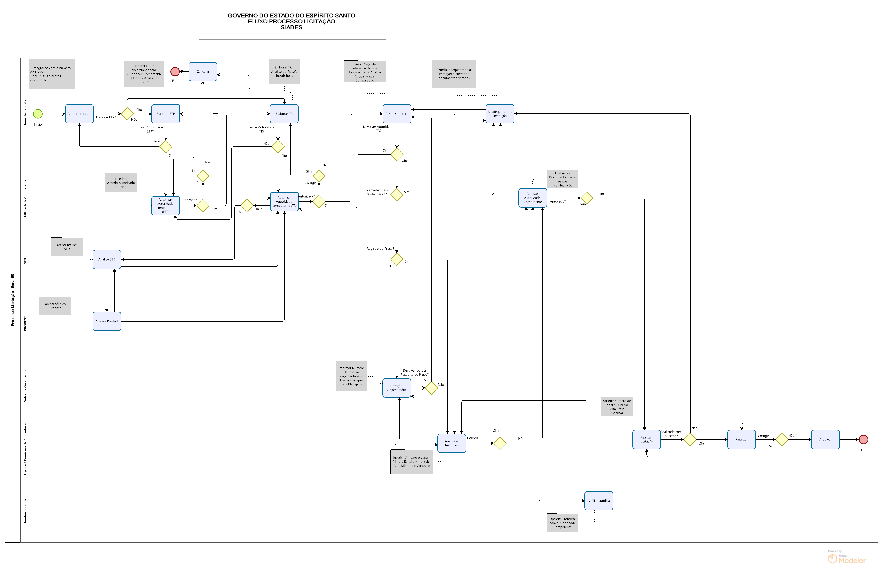
Task: Click the Enviar Autoridade TR? gateway diamond
Action: tap(278, 147)
